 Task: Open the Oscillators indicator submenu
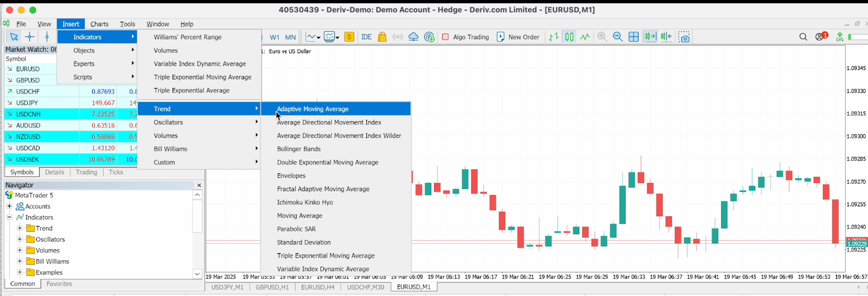click(199, 122)
